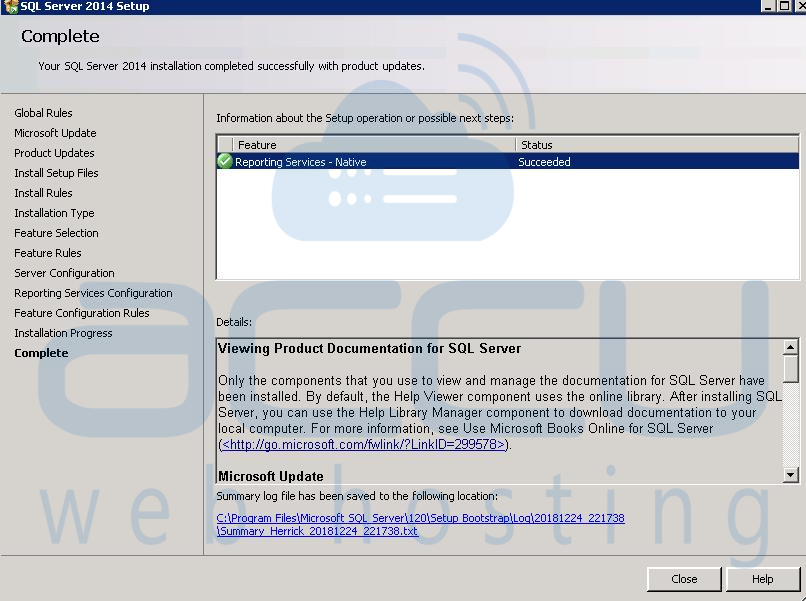Select the Reporting Services - Native row
Image resolution: width=806 pixels, height=601 pixels.
508,161
